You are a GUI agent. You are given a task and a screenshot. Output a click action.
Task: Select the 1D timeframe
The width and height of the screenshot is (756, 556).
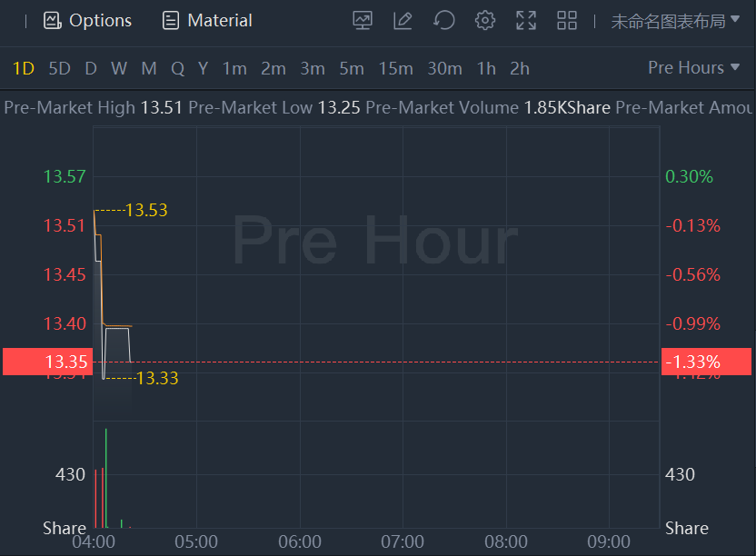tap(24, 68)
